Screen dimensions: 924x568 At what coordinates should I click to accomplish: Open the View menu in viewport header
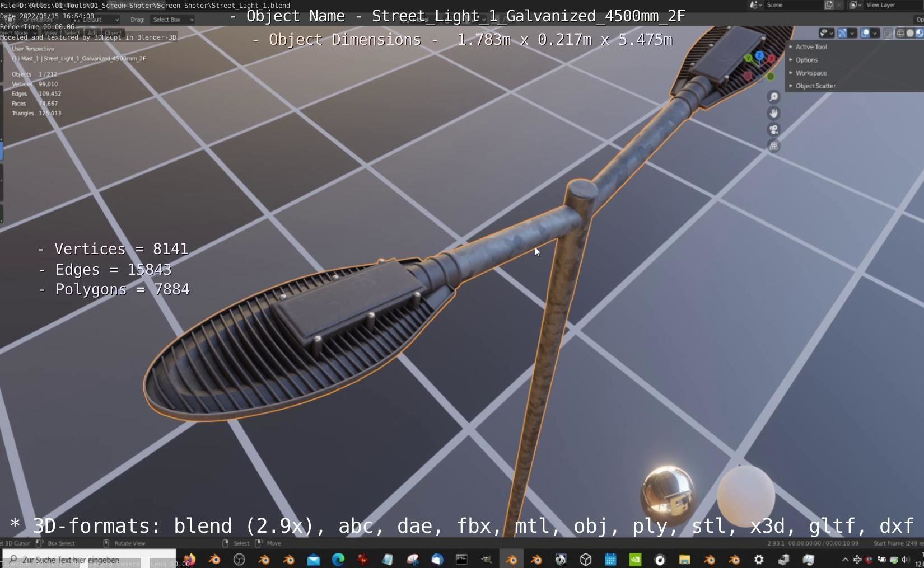point(50,33)
